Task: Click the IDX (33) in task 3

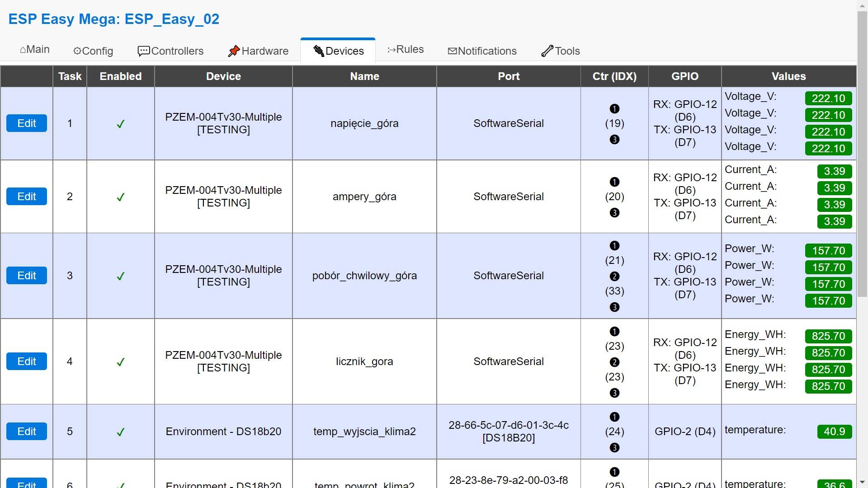Action: 614,291
